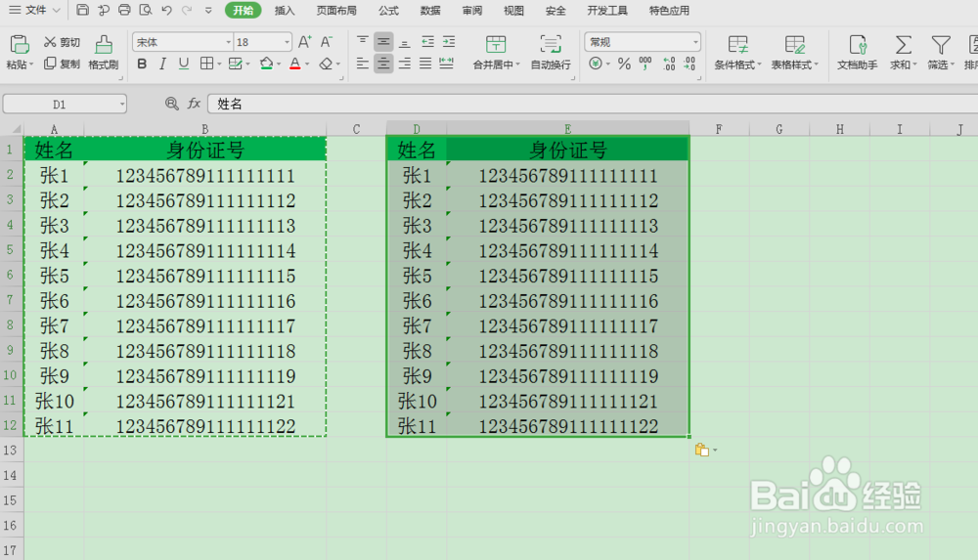Click increase indent icon
The height and width of the screenshot is (560, 978).
click(449, 42)
